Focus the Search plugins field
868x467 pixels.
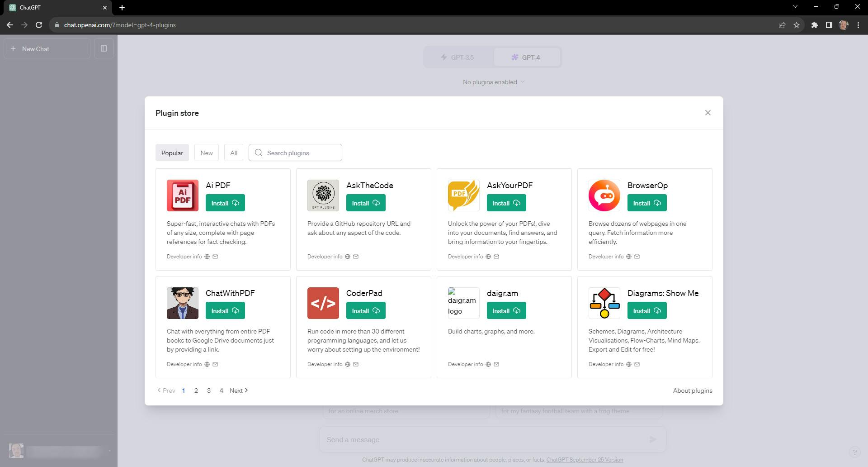(x=295, y=153)
